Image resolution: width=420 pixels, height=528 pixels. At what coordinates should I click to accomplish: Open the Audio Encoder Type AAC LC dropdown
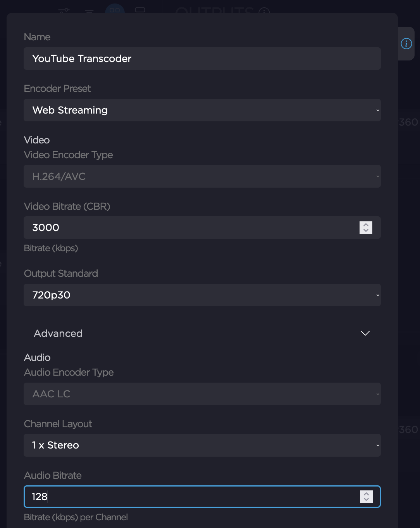202,394
